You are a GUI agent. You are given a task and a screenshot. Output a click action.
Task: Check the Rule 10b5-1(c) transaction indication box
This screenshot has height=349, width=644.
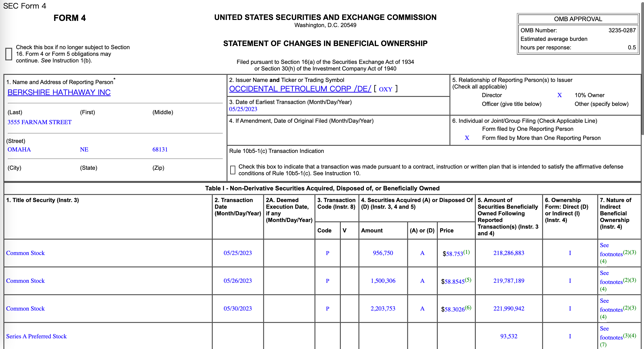232,170
